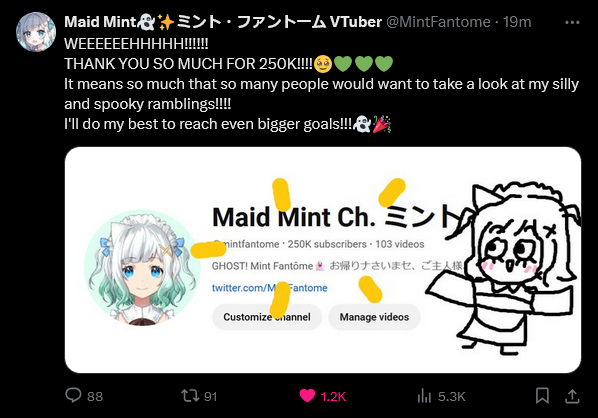Click the channel avatar in the image
The image size is (598, 418).
click(142, 267)
